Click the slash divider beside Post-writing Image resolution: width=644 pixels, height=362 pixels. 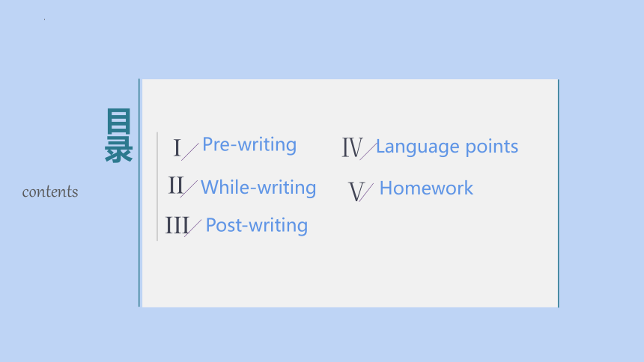pyautogui.click(x=192, y=228)
